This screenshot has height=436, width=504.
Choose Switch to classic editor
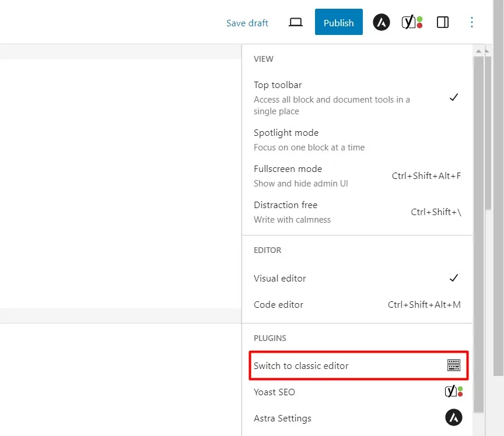358,365
